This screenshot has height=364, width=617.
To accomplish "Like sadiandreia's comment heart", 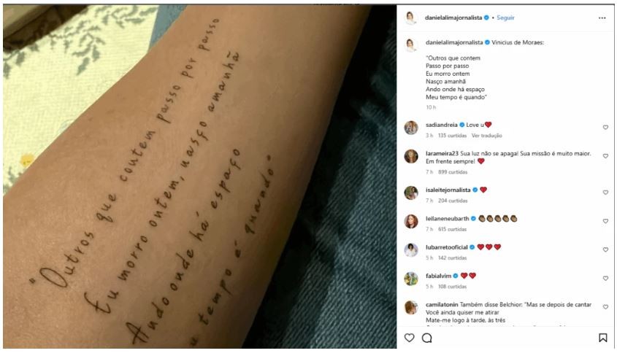I will coord(605,128).
